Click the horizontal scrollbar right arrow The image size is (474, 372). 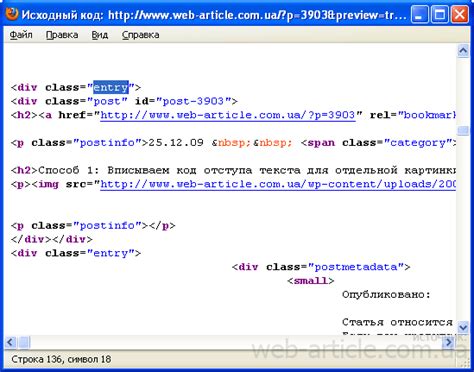point(449,342)
